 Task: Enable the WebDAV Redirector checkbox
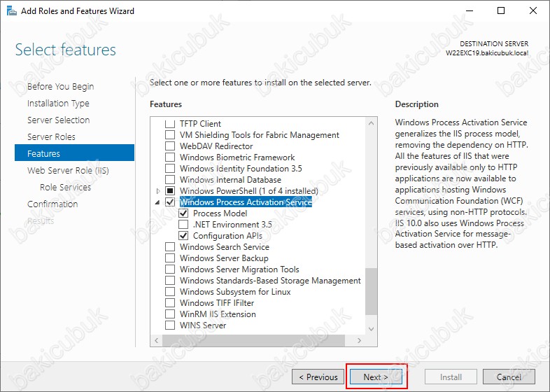pos(170,146)
